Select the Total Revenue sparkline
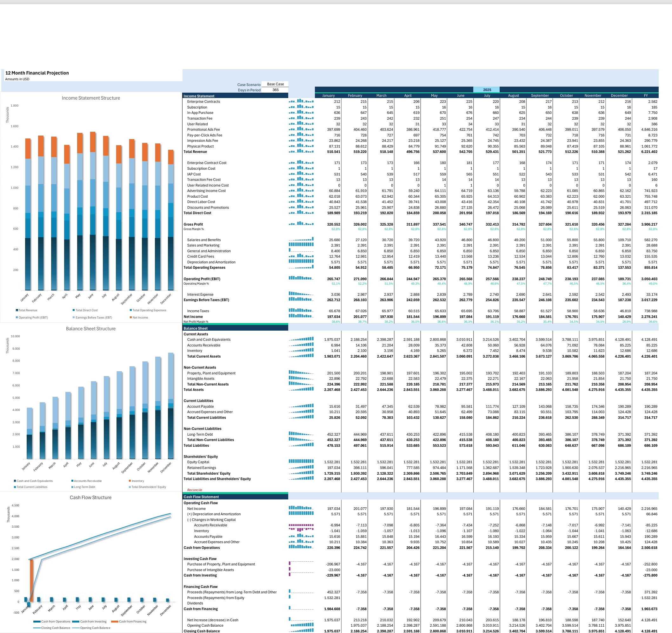The width and height of the screenshot is (672, 633). click(x=301, y=152)
